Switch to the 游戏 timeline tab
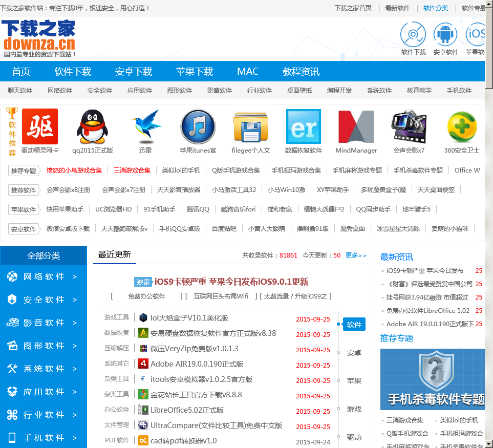The height and width of the screenshot is (448, 493). tap(354, 409)
